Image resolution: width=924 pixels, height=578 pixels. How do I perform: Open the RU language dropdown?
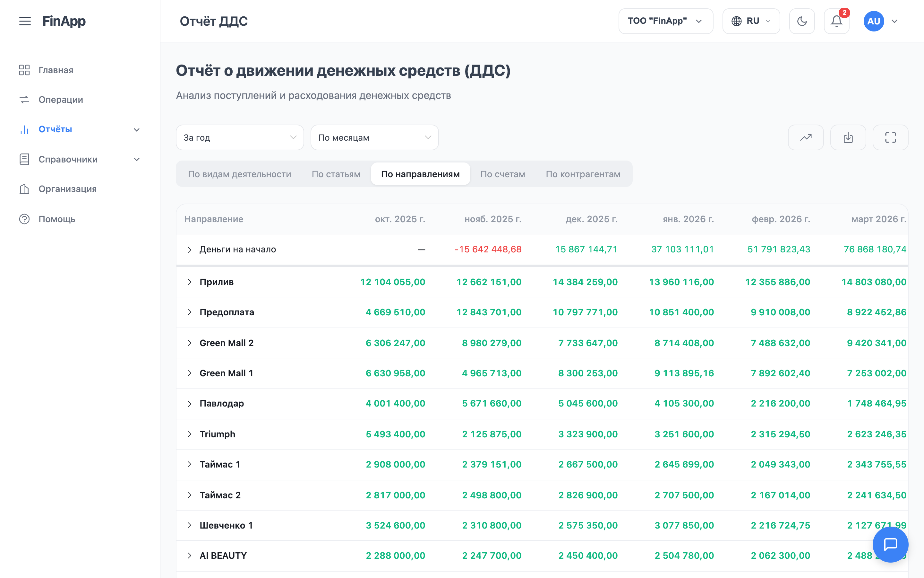[x=751, y=21]
